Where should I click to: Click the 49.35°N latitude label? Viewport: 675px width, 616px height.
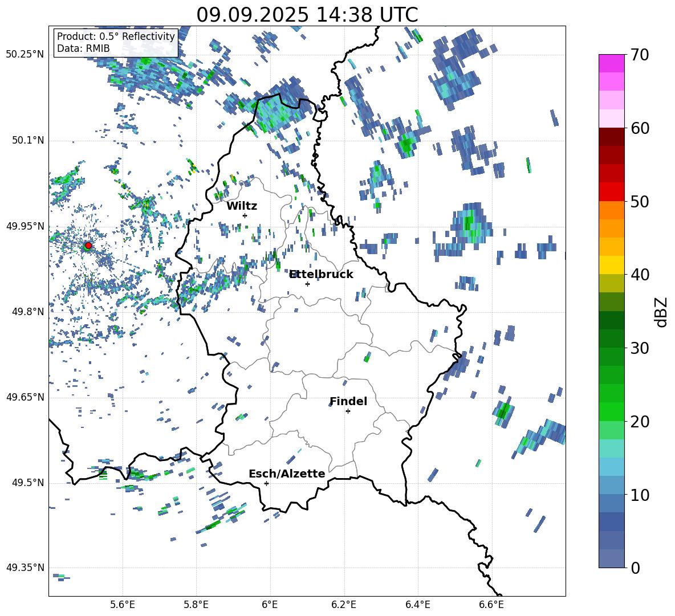click(25, 568)
